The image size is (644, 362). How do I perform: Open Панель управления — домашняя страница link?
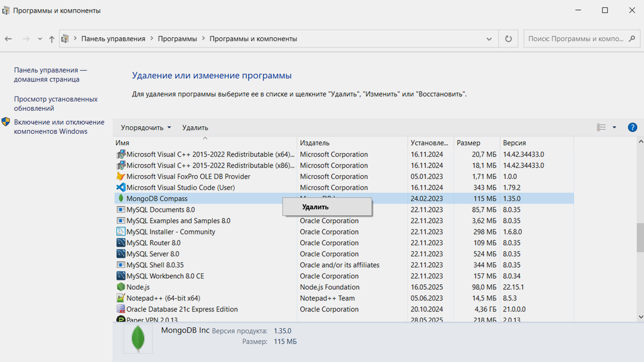point(51,74)
